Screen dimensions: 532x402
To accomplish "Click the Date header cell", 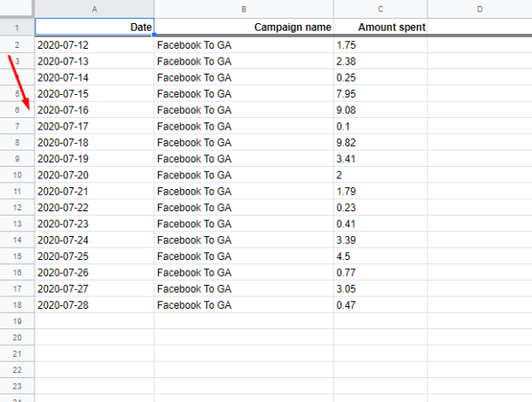I will [94, 27].
